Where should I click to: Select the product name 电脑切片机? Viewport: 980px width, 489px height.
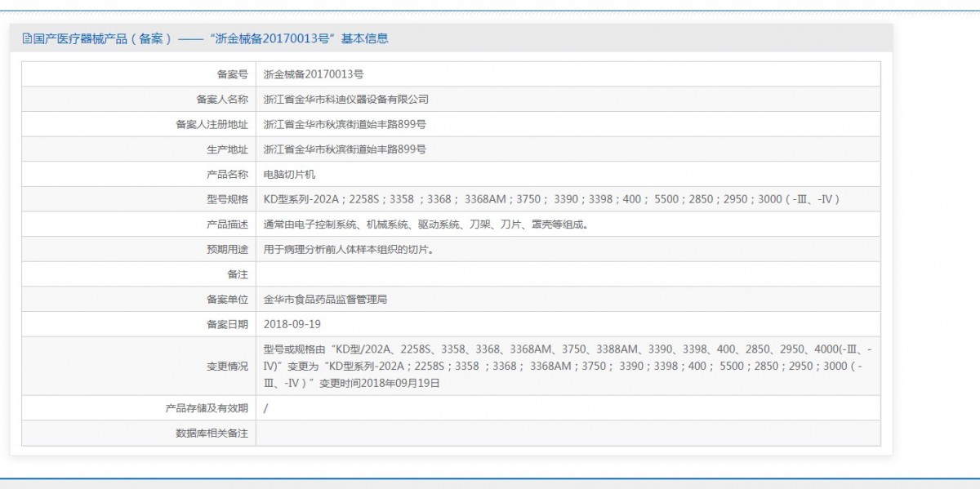pos(289,175)
